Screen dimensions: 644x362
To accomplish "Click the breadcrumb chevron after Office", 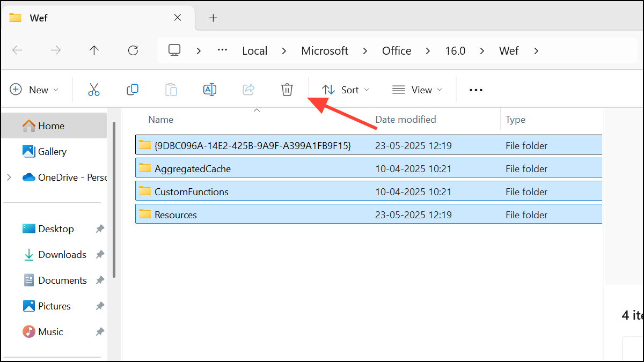I will pos(427,50).
